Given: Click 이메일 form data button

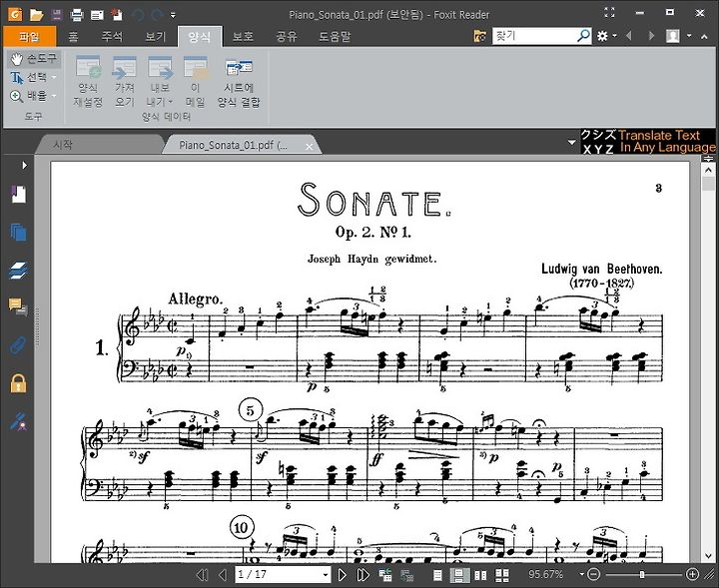Looking at the screenshot, I should (x=196, y=82).
